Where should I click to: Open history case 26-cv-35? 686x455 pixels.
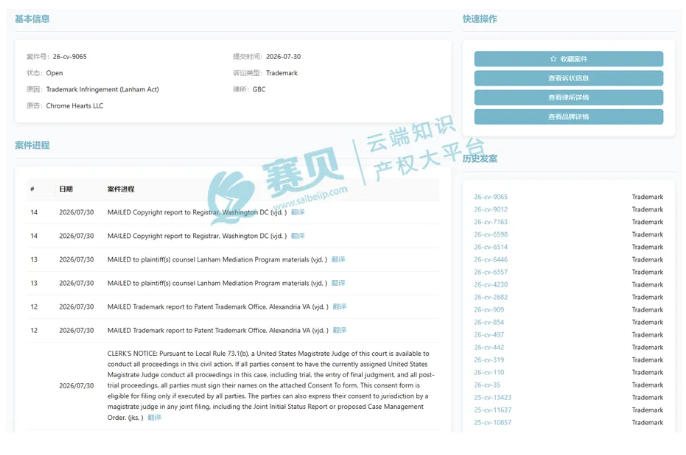click(x=487, y=385)
